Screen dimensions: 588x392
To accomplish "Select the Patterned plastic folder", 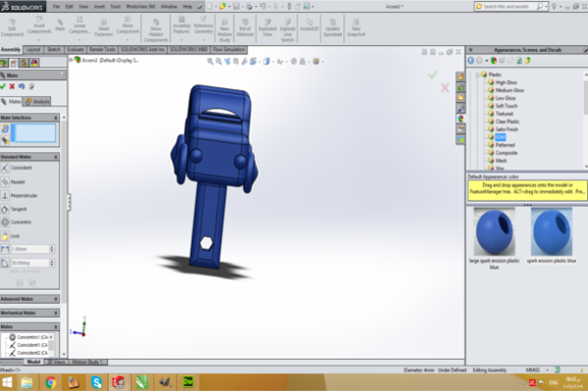I will pos(505,145).
